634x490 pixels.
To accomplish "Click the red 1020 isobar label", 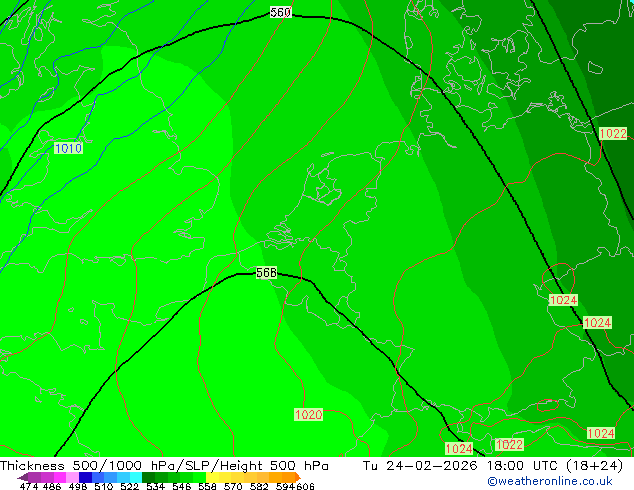I will 309,414.
